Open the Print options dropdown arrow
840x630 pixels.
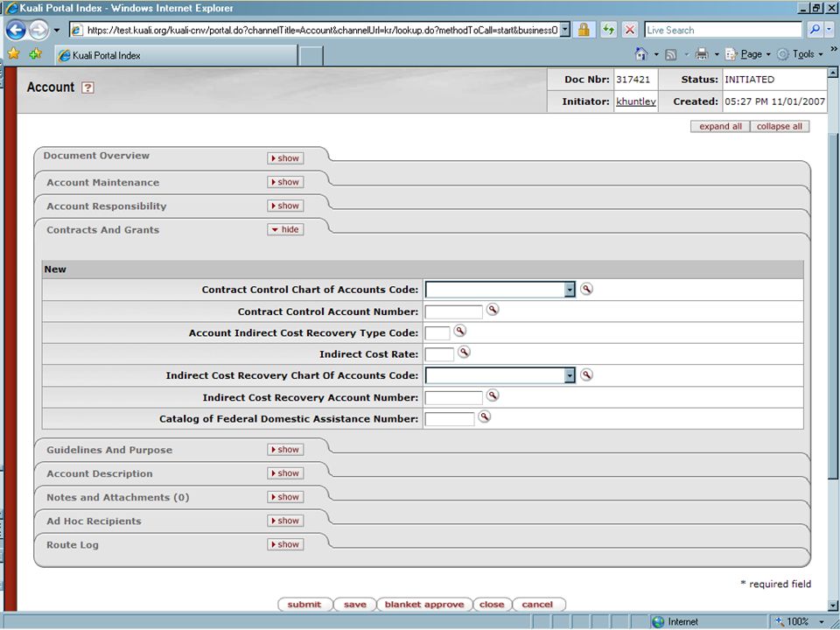(x=717, y=54)
